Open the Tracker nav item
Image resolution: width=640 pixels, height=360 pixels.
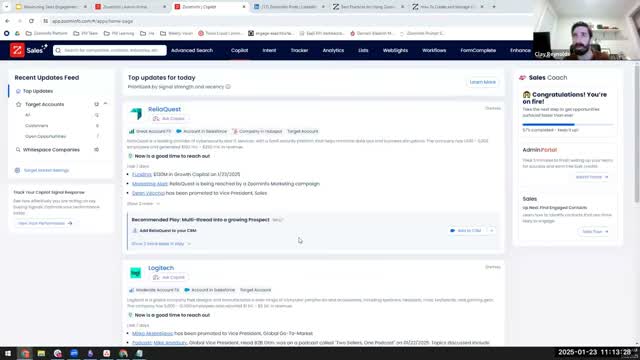click(299, 51)
